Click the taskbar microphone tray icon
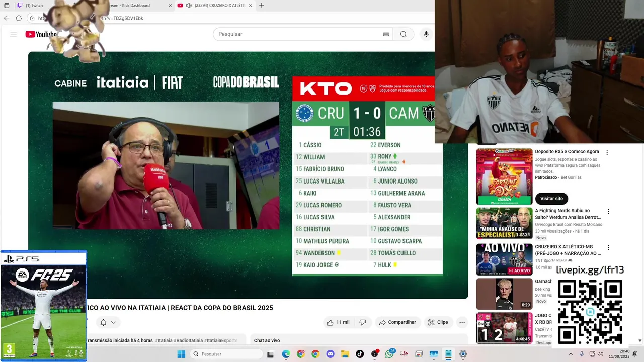 pos(582,354)
